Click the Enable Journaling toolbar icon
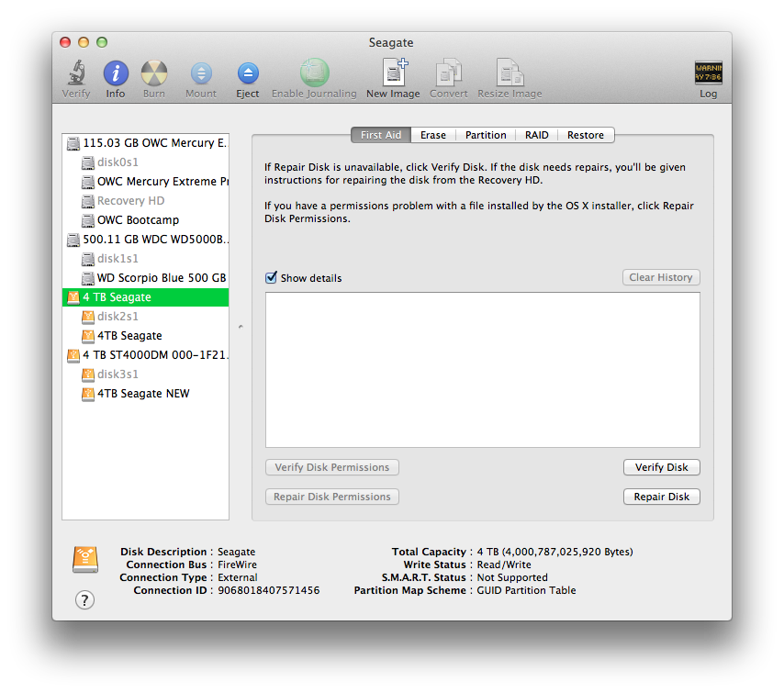The height and width of the screenshot is (693, 784). [315, 73]
